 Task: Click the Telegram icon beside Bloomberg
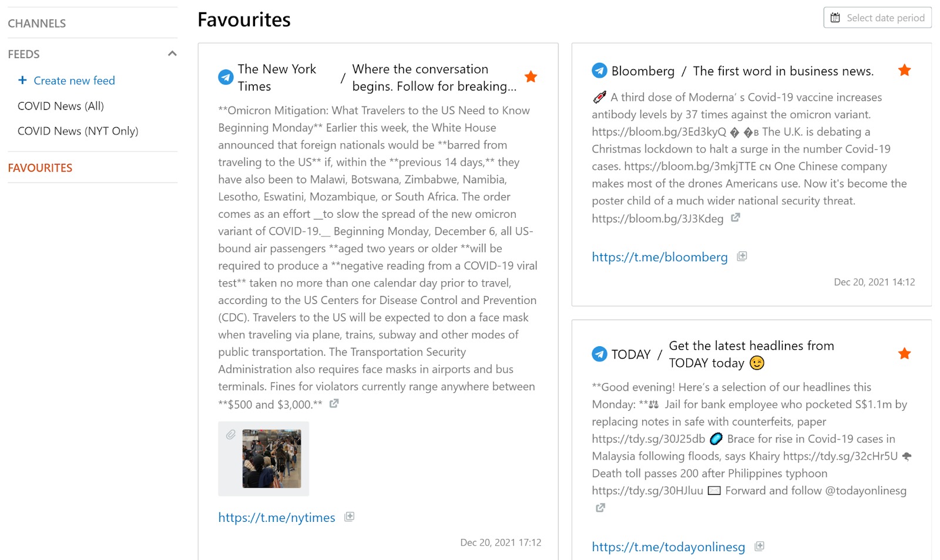coord(599,70)
